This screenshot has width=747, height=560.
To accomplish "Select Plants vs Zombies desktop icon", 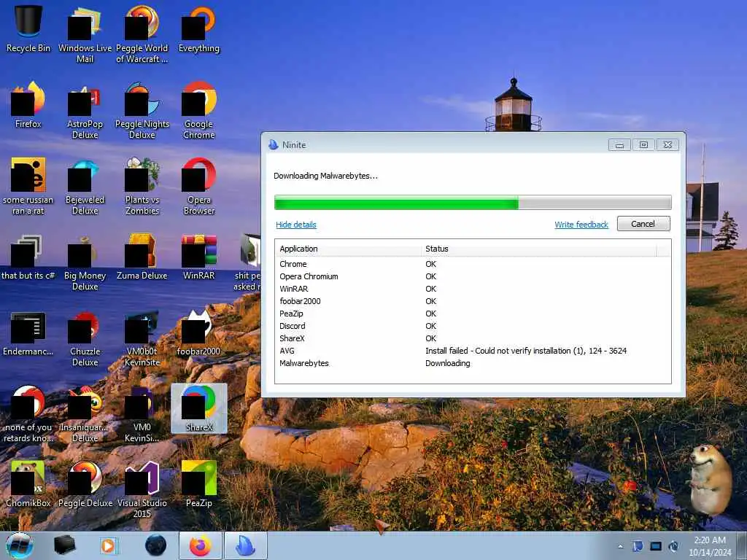I will click(142, 186).
